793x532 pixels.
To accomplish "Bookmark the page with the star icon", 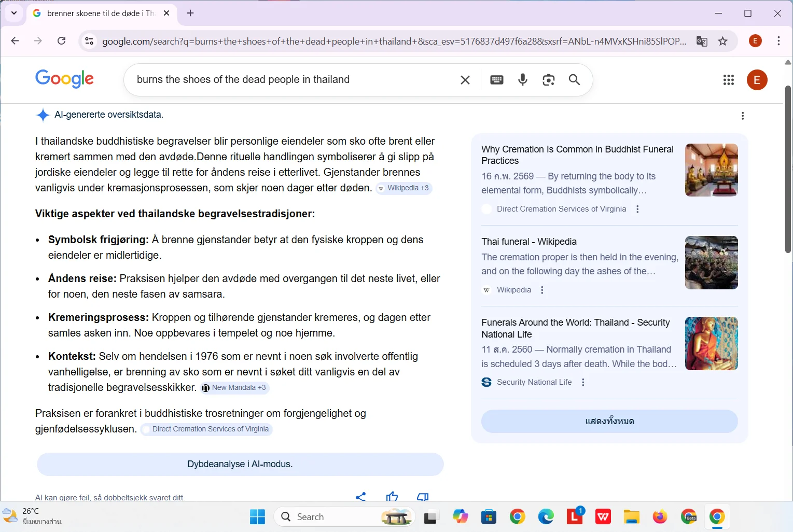I will (723, 41).
